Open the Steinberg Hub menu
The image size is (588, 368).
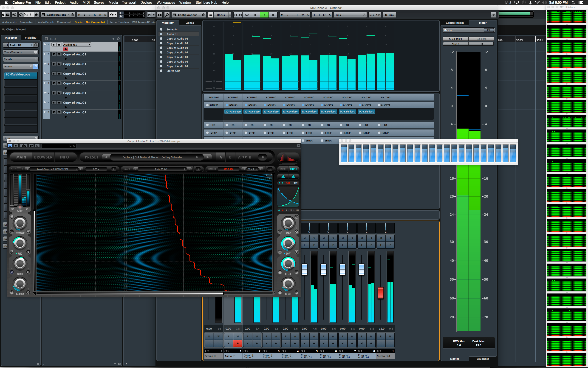206,3
